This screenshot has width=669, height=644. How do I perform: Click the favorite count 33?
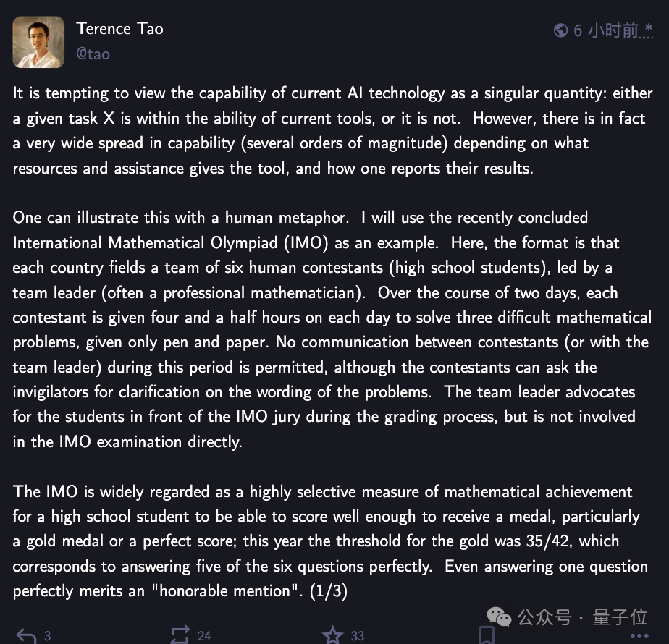[358, 636]
